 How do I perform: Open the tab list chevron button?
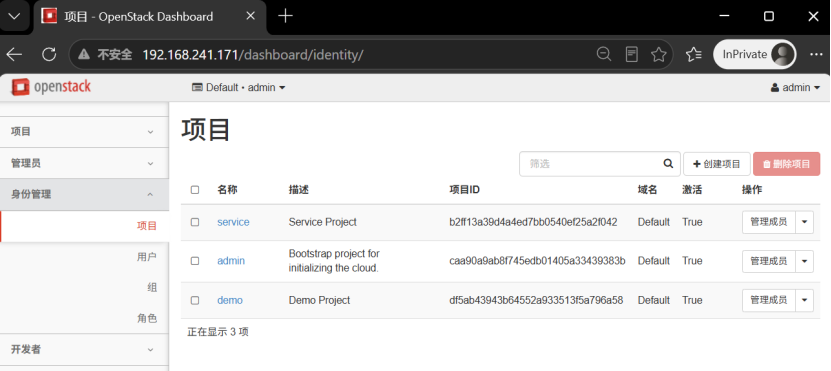pos(14,16)
